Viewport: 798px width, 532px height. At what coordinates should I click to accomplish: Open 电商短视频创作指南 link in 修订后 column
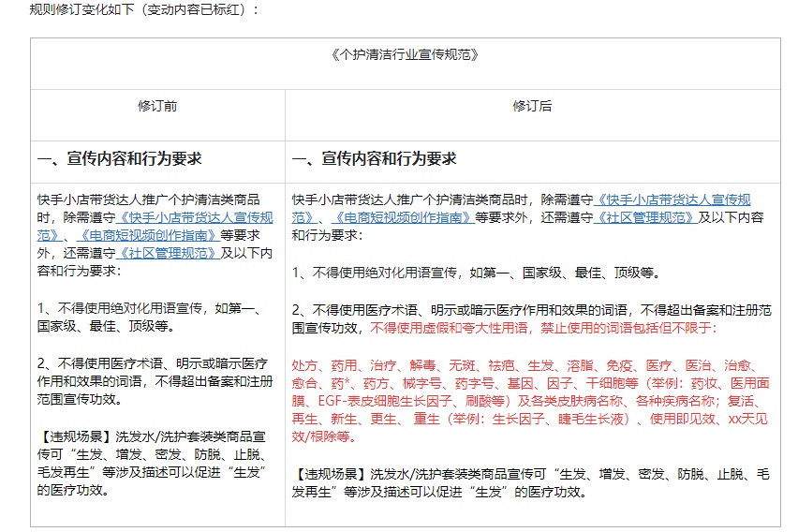pos(403,217)
